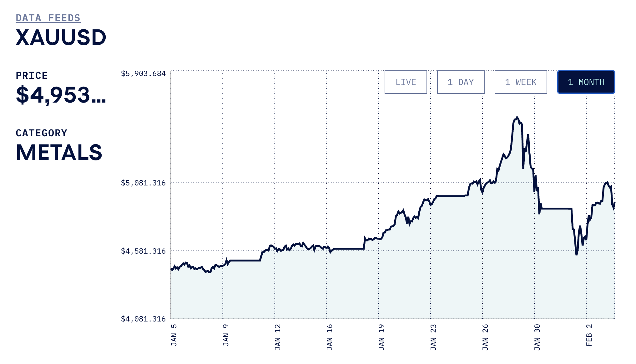Switch to the 1 DAY view
The image size is (636, 364).
[x=460, y=82]
